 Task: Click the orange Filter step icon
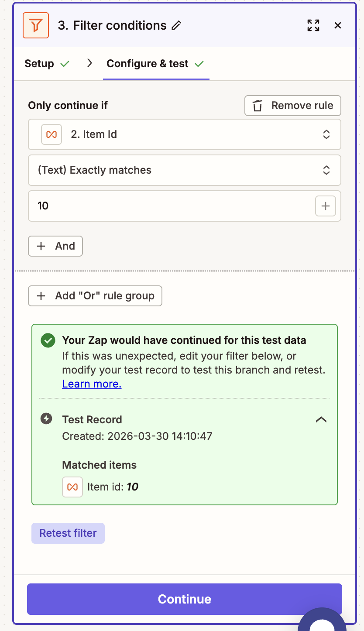tap(36, 26)
